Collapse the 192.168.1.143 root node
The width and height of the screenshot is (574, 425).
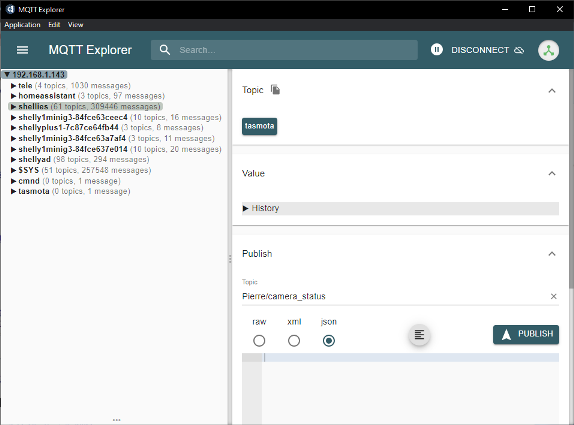[7, 75]
